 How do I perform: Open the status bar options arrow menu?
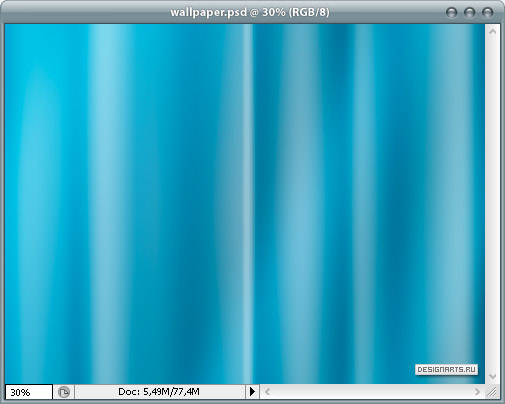[x=252, y=391]
